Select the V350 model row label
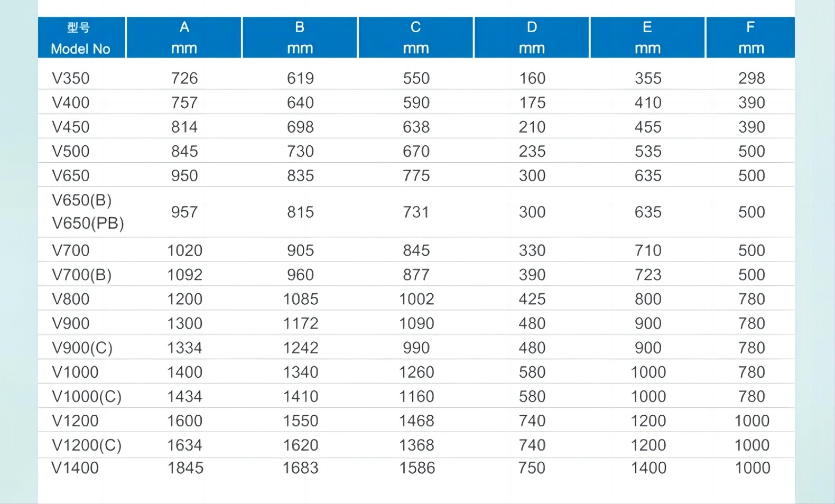 pyautogui.click(x=71, y=78)
